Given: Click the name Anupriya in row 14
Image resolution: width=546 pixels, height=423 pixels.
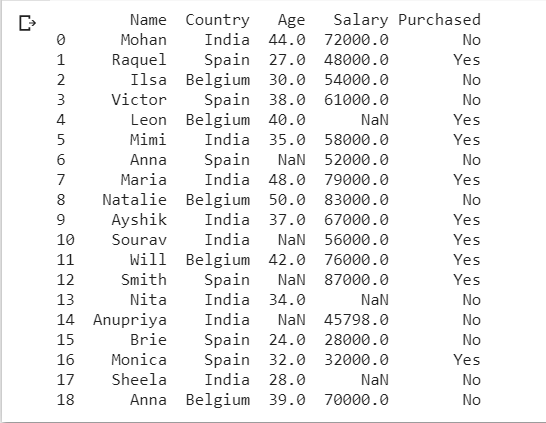Looking at the screenshot, I should 130,321.
